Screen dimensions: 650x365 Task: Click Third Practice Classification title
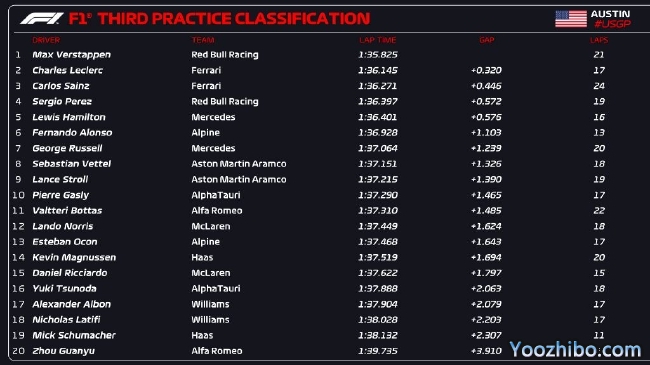click(219, 19)
